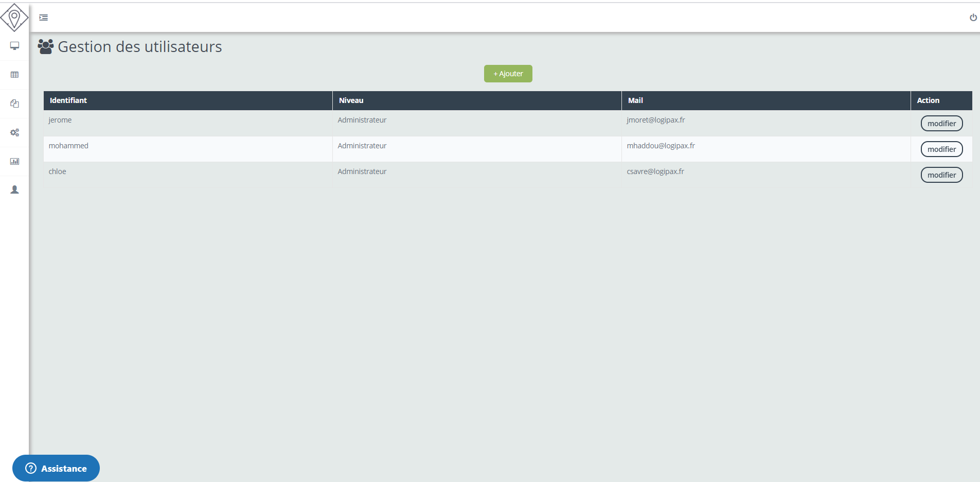Click the email jmoret@logipax.fr
This screenshot has width=980, height=482.
tap(655, 119)
